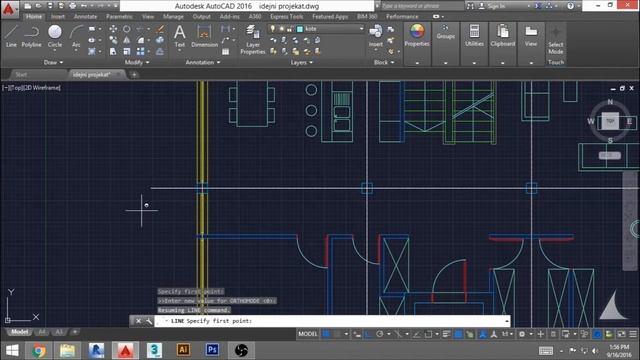This screenshot has width=640, height=360.
Task: Click the Dimension tool
Action: click(x=204, y=36)
